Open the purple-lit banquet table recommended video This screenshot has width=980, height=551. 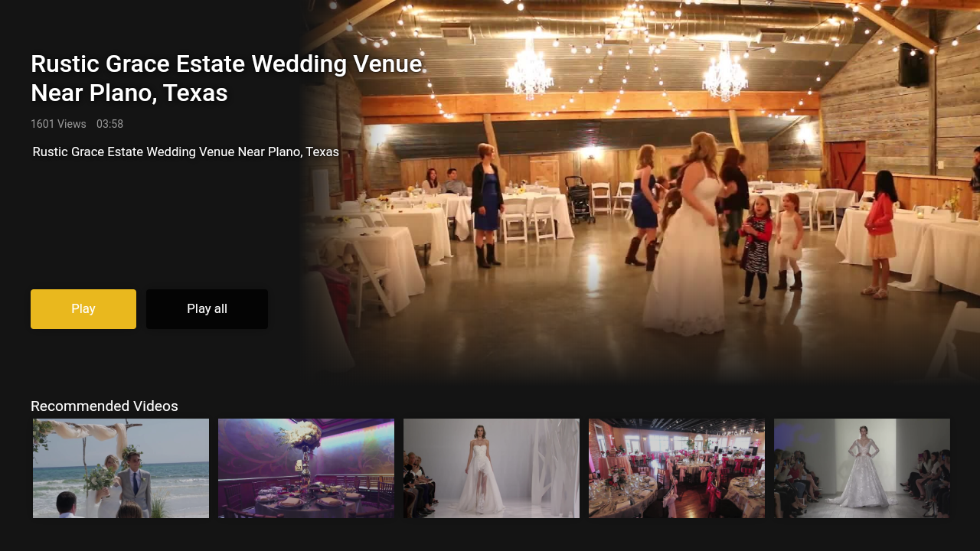306,468
